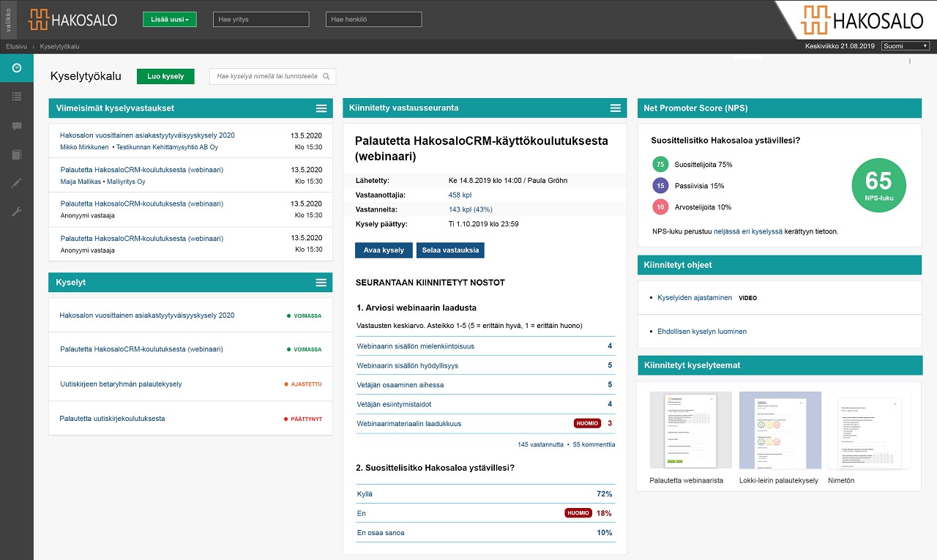937x560 pixels.
Task: Click the Selaa vastauksia button
Action: pyautogui.click(x=450, y=250)
